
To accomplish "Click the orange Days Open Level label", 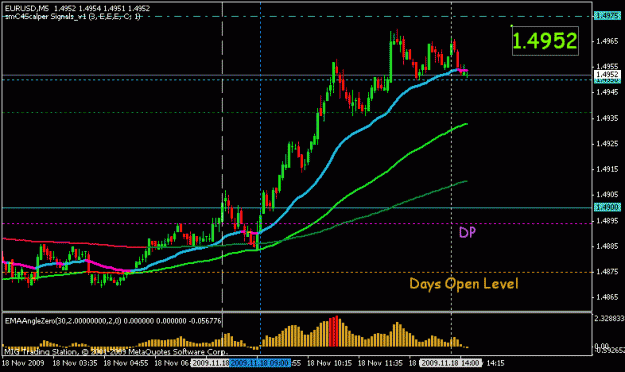I will pyautogui.click(x=464, y=283).
